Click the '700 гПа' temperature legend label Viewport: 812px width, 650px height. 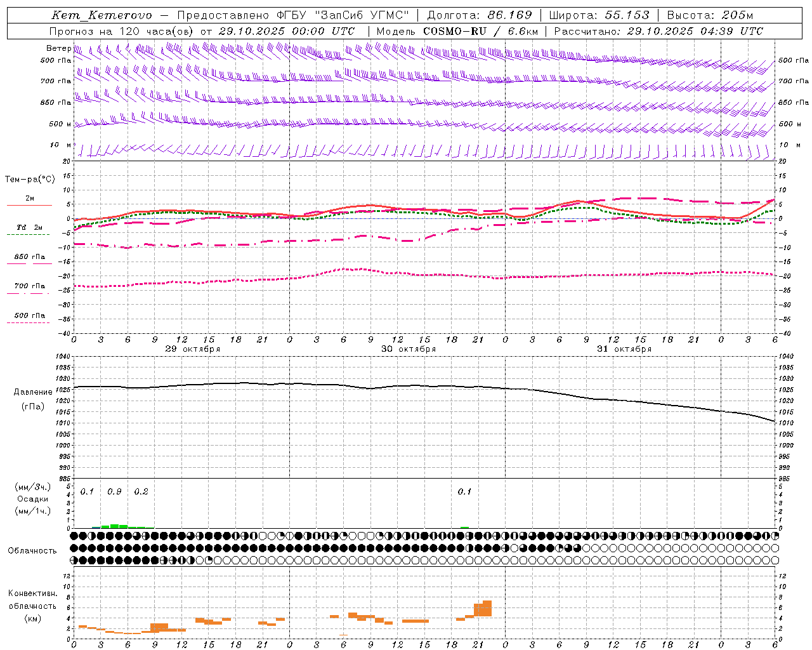pos(30,286)
